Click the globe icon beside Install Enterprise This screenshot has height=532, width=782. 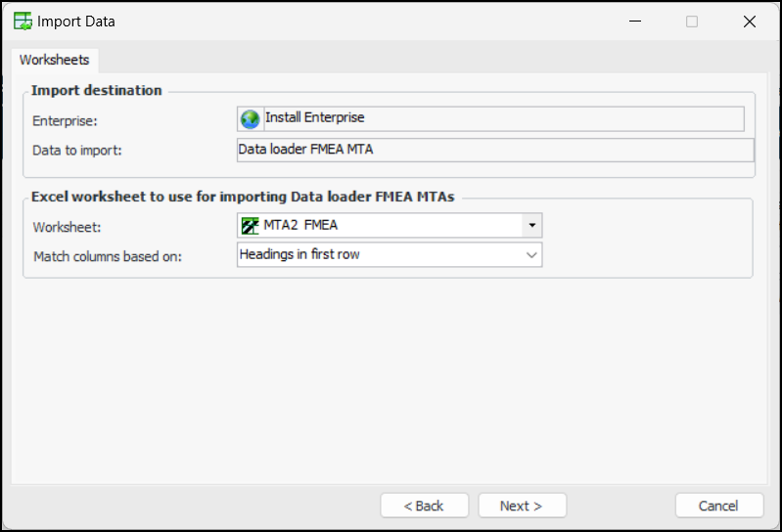coord(250,118)
